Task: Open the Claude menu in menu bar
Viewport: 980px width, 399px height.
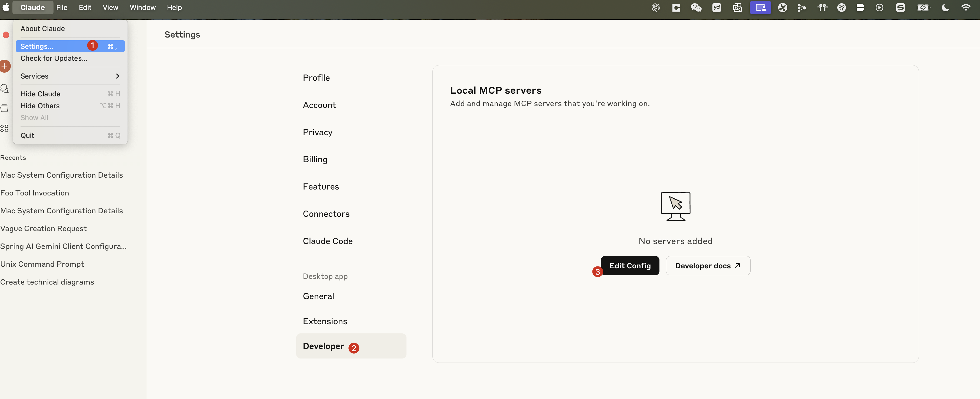Action: [33, 7]
